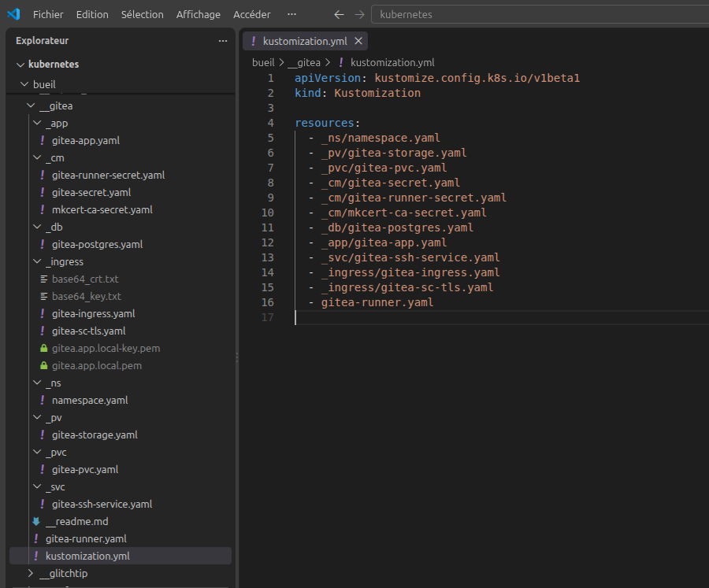Collapse the _ingress folder

[x=38, y=261]
